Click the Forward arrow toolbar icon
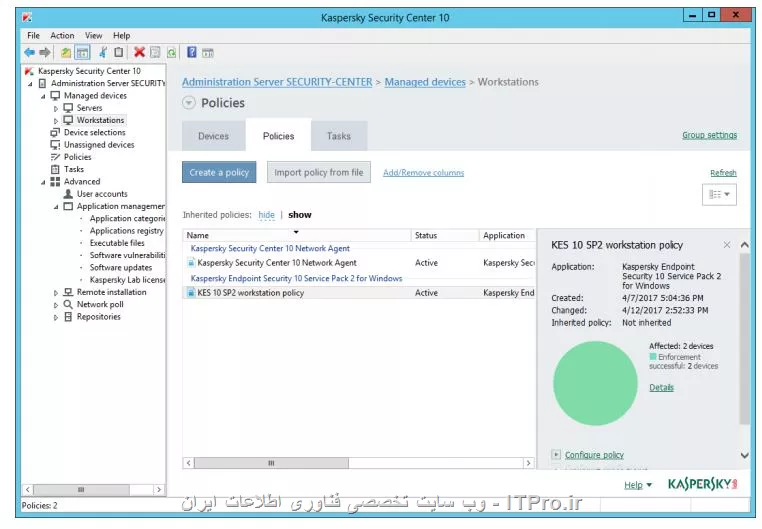 (x=45, y=52)
